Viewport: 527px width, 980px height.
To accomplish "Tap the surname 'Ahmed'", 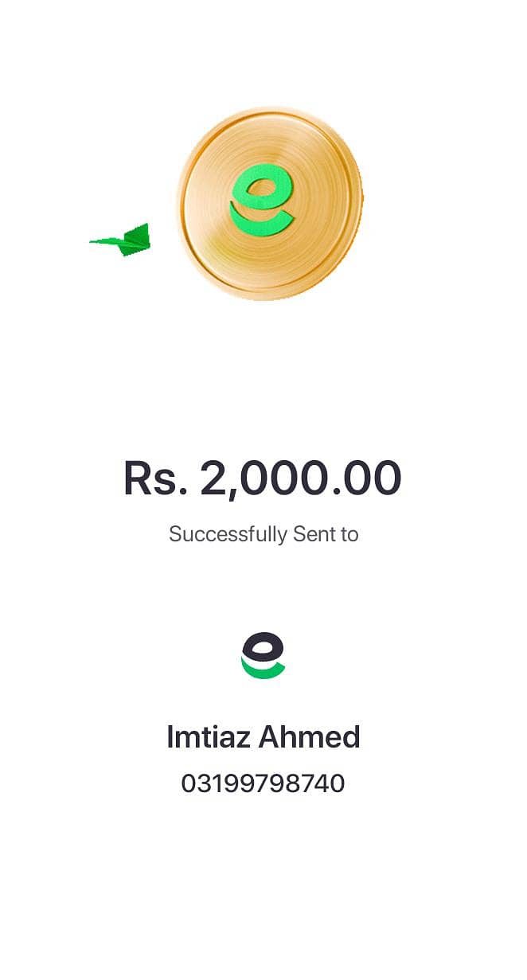I will (310, 737).
